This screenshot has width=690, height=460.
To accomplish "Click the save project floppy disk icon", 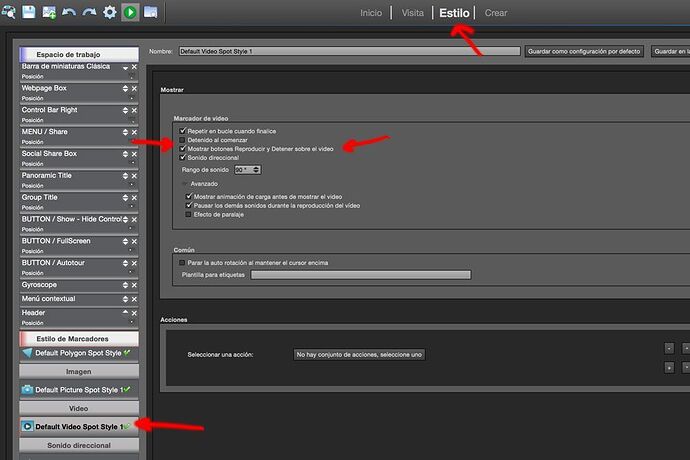I will 28,11.
